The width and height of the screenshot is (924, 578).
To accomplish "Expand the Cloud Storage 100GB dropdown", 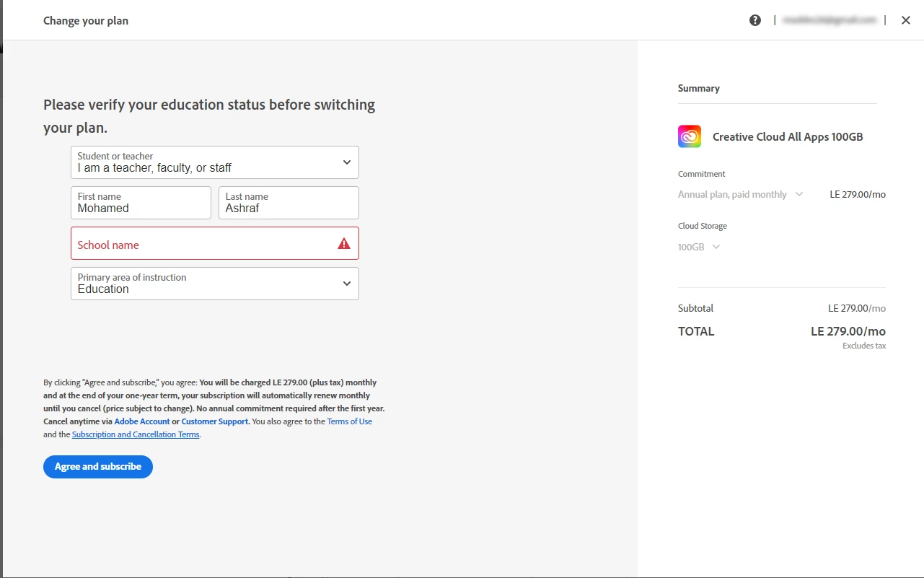I will coord(699,247).
